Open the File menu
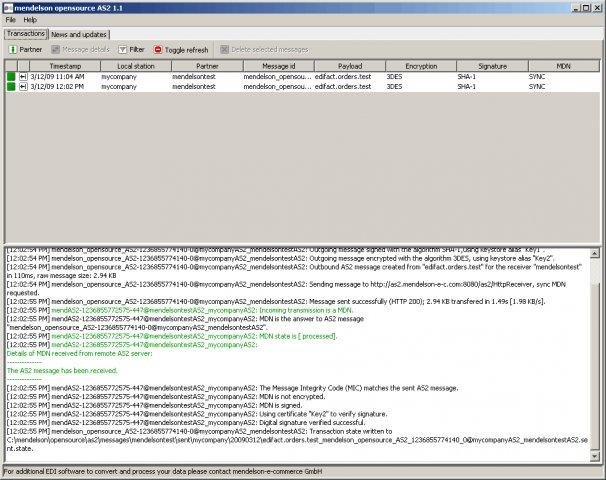The width and height of the screenshot is (606, 480). coord(11,19)
